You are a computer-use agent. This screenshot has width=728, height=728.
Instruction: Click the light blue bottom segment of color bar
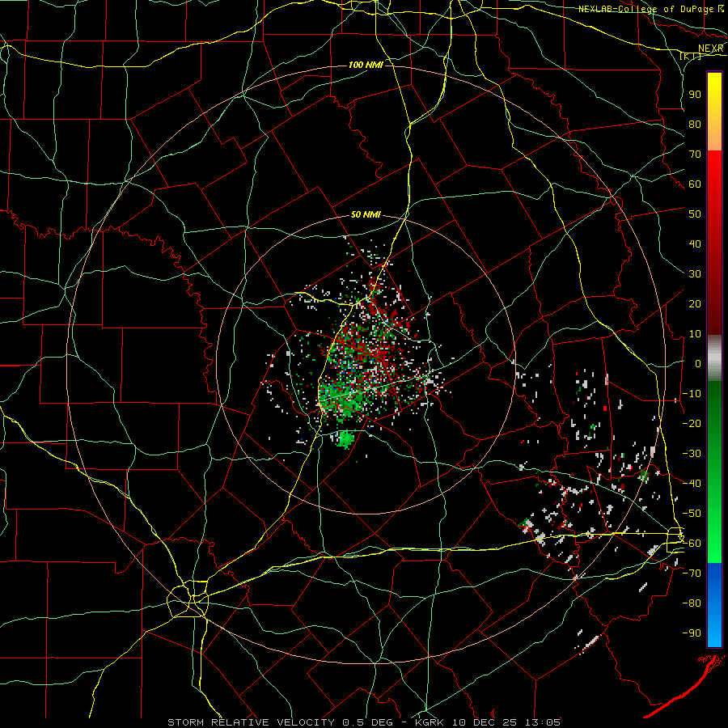pyautogui.click(x=714, y=632)
